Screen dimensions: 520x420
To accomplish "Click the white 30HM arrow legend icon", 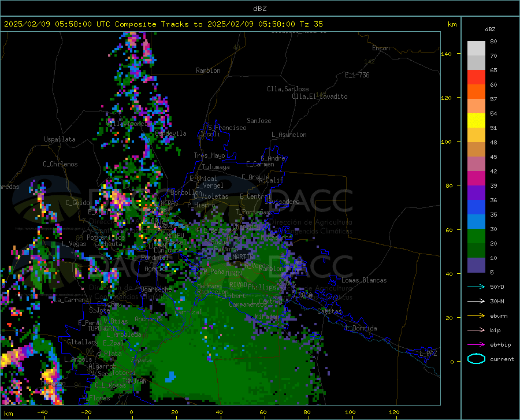I will (476, 301).
